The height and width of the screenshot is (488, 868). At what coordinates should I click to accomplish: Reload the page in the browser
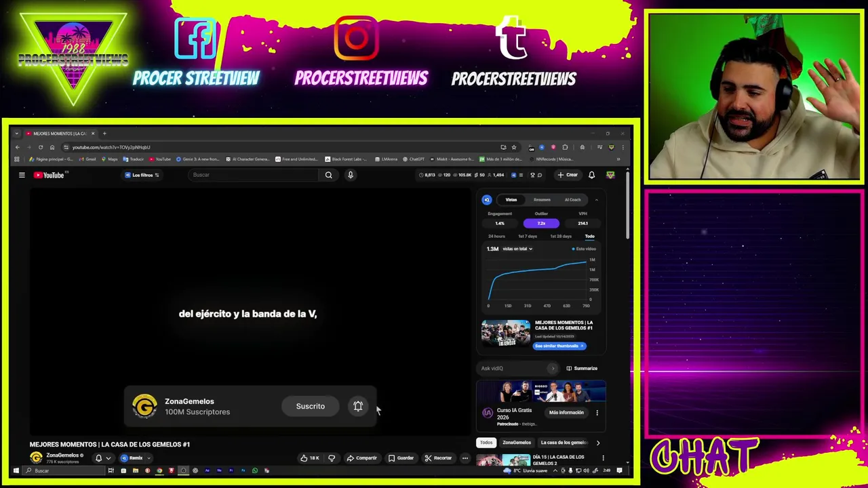(41, 147)
